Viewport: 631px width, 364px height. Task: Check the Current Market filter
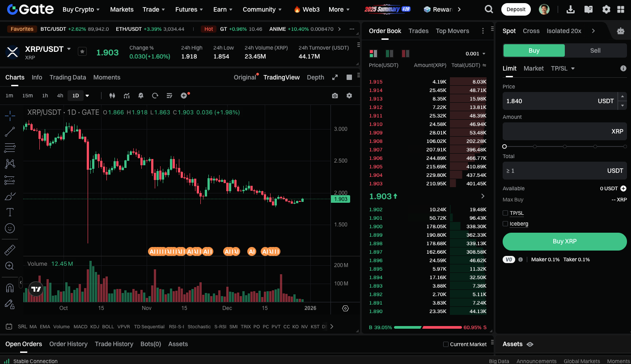click(x=445, y=344)
